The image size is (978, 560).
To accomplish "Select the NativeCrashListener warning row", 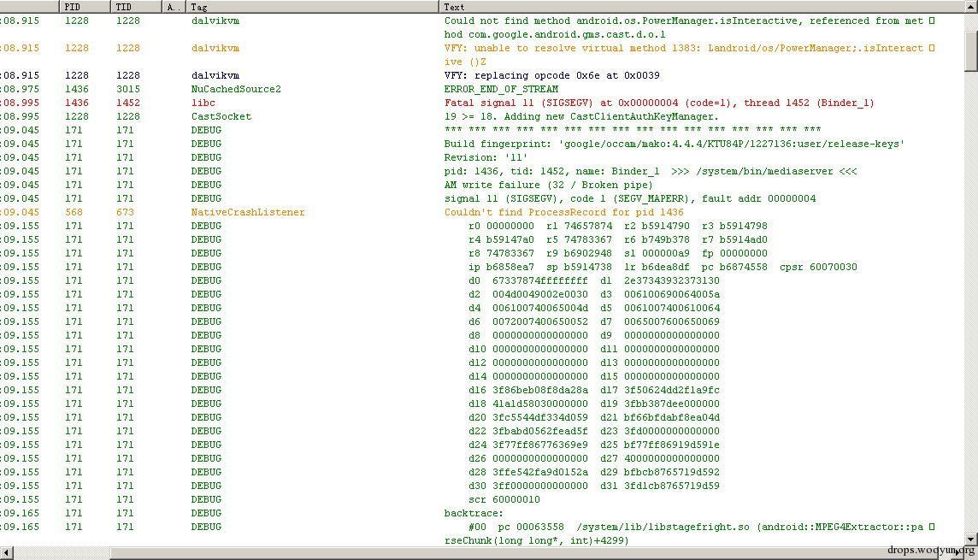I will click(482, 212).
